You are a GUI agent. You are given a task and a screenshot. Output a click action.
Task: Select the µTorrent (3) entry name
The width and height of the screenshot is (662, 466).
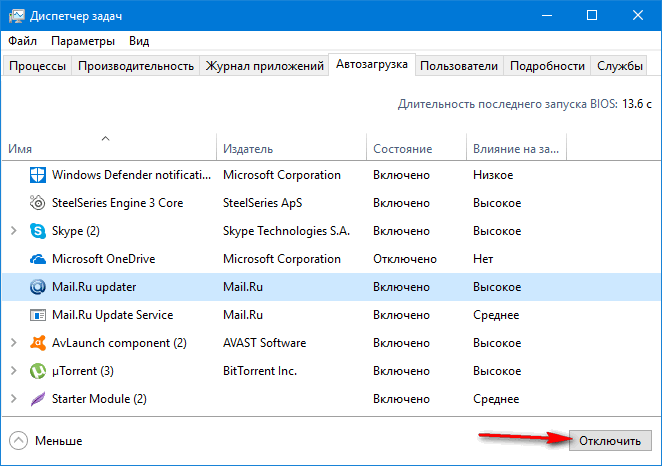tap(83, 371)
